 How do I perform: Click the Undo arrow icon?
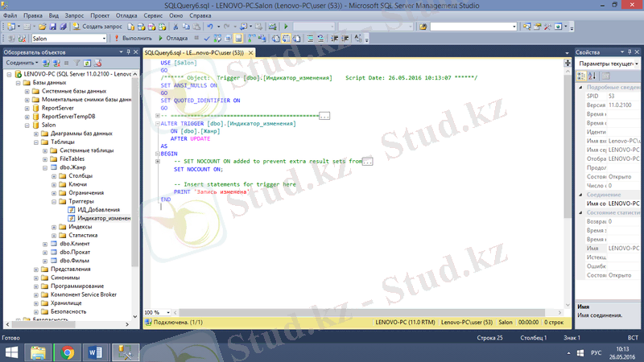point(210,27)
